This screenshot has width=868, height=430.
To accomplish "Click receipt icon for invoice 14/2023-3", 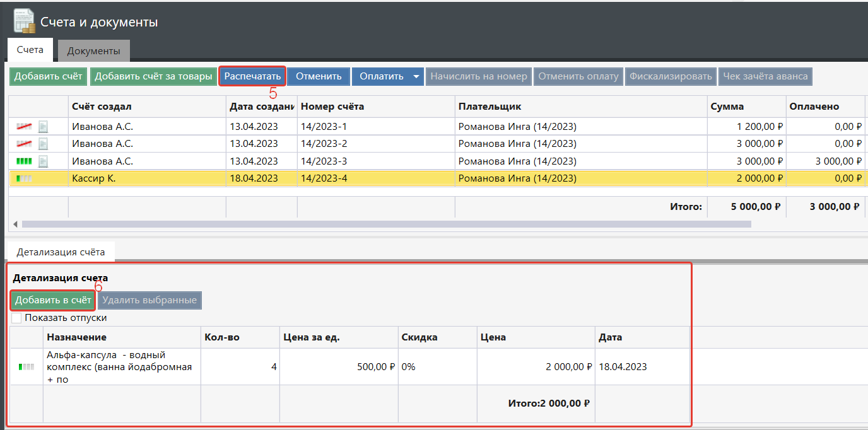I will point(44,161).
